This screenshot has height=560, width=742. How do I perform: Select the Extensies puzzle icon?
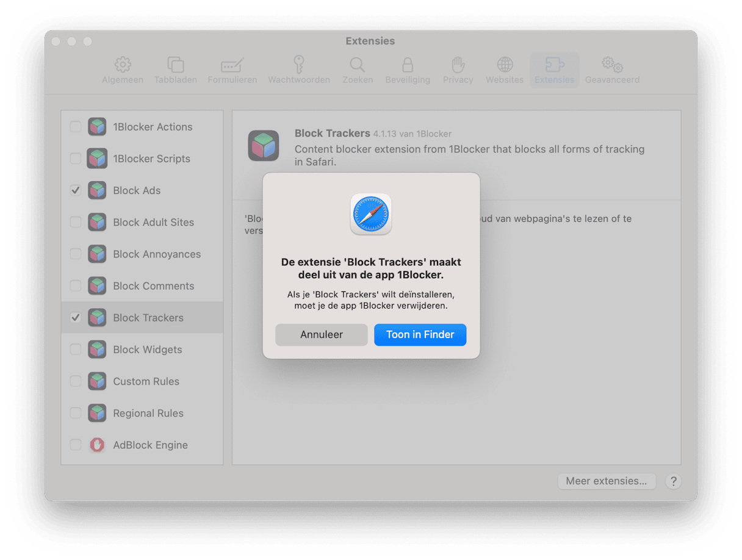pyautogui.click(x=555, y=64)
